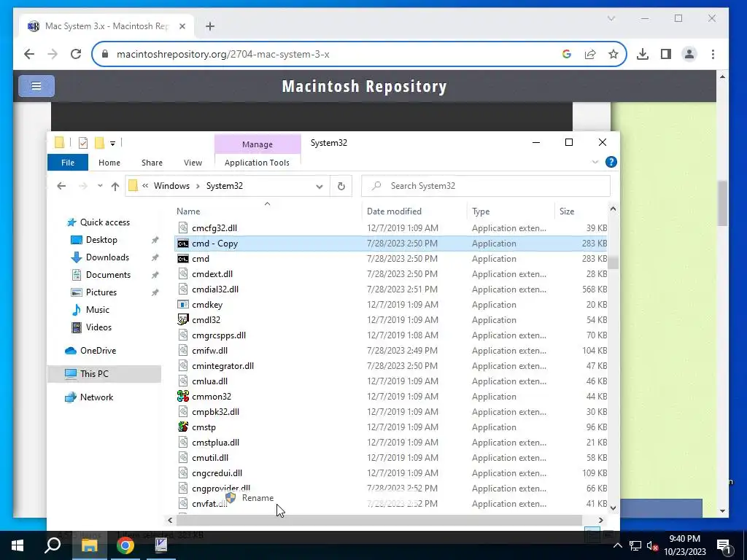Click the file list scroll down arrow
The width and height of the screenshot is (747, 560).
click(x=613, y=507)
